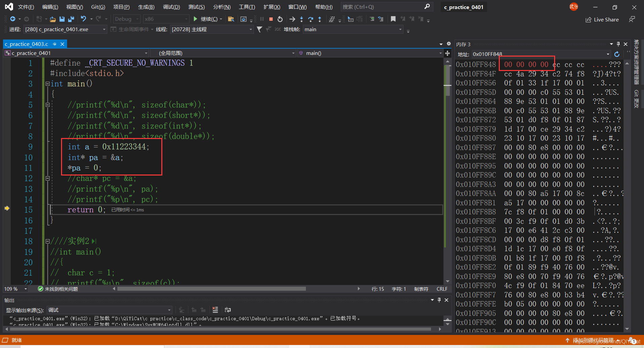
Task: Open file with the folder icon
Action: coord(53,19)
